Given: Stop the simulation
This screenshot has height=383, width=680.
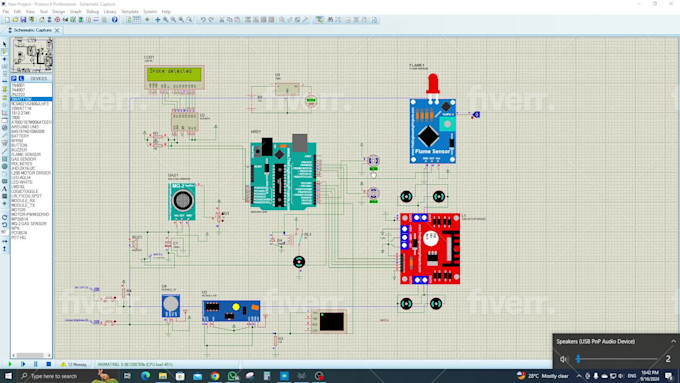Looking at the screenshot, I should coord(49,364).
